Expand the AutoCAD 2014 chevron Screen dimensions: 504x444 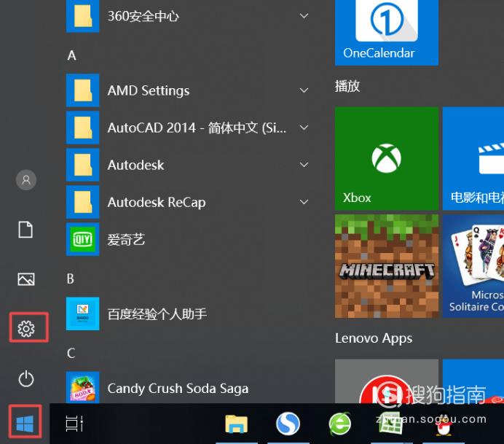[x=304, y=128]
